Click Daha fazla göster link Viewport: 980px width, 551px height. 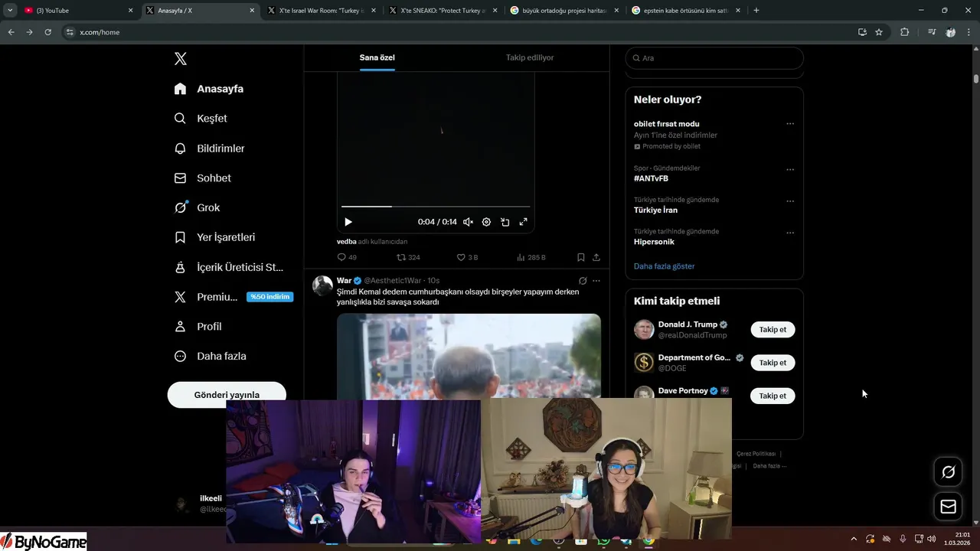[x=664, y=266]
